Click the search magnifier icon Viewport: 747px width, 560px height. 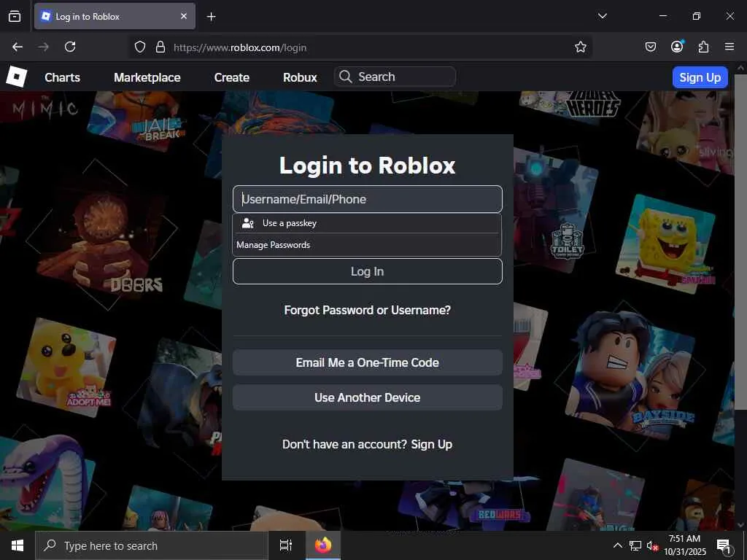point(345,77)
